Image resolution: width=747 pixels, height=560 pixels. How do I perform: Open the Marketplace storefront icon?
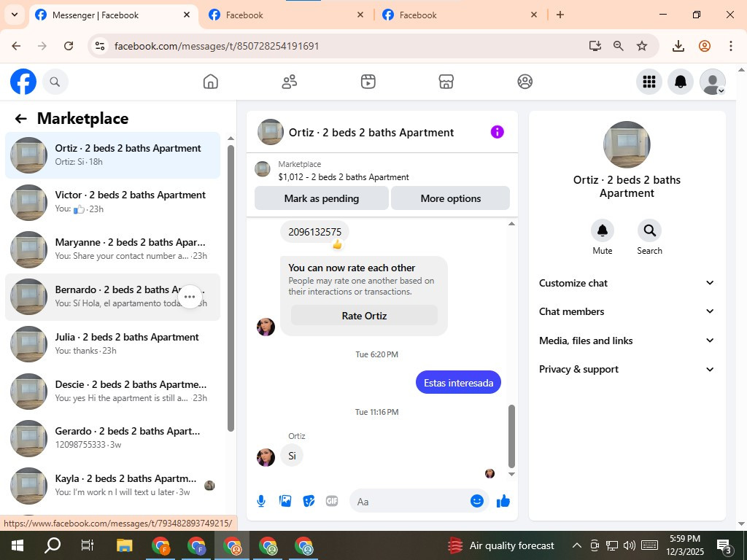(446, 82)
